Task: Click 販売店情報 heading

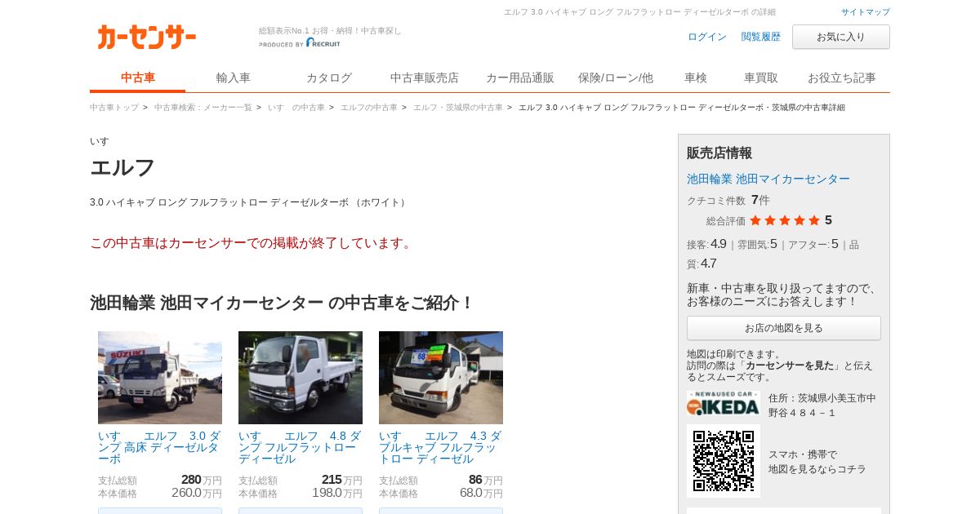Action: pos(719,153)
